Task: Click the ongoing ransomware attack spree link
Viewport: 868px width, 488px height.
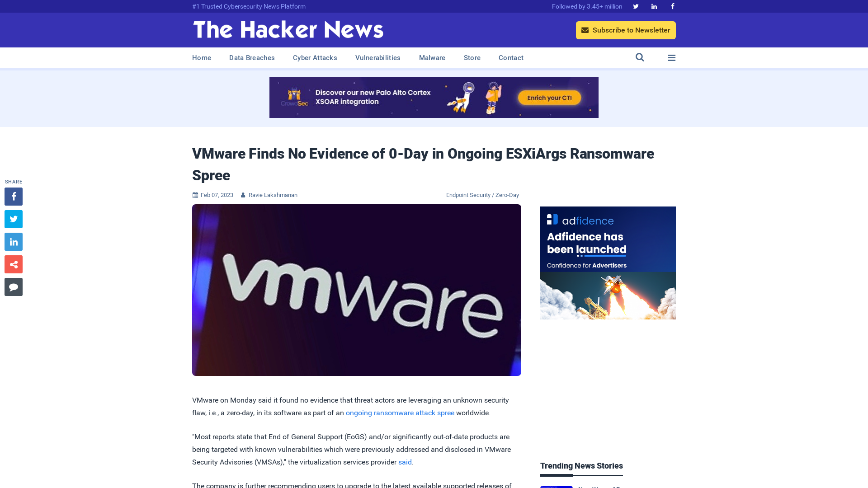Action: click(x=400, y=413)
